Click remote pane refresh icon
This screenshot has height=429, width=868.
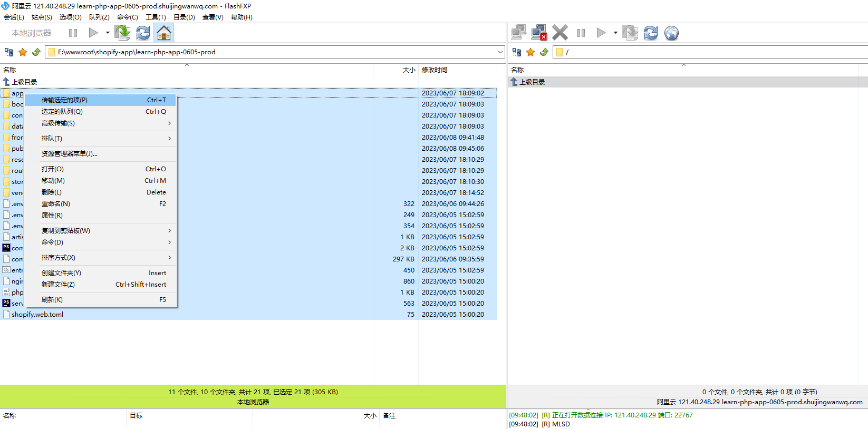[x=651, y=33]
